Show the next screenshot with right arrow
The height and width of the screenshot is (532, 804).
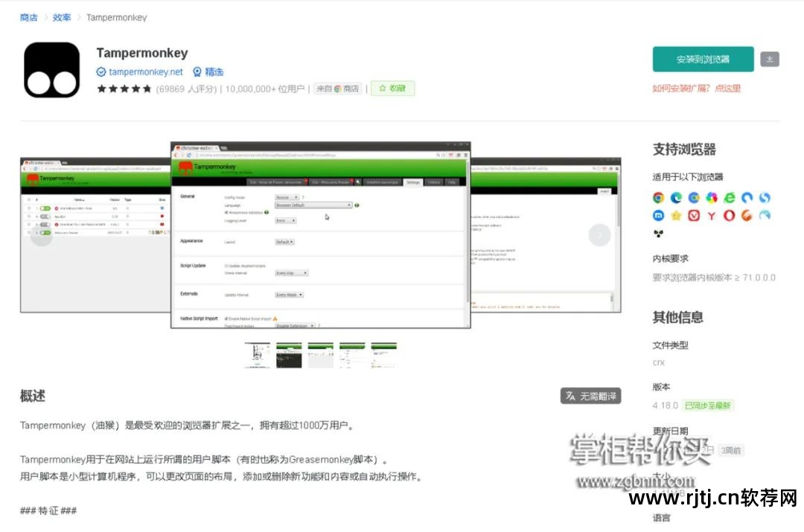tap(599, 235)
